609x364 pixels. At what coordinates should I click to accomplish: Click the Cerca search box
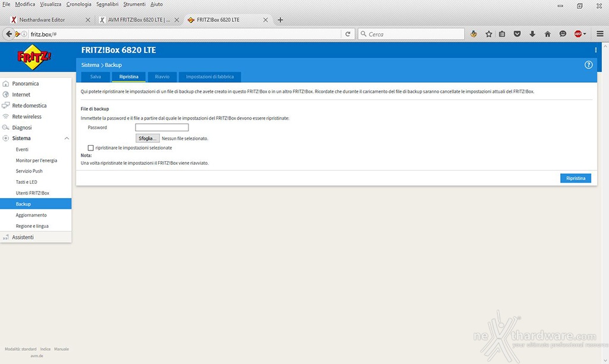411,34
